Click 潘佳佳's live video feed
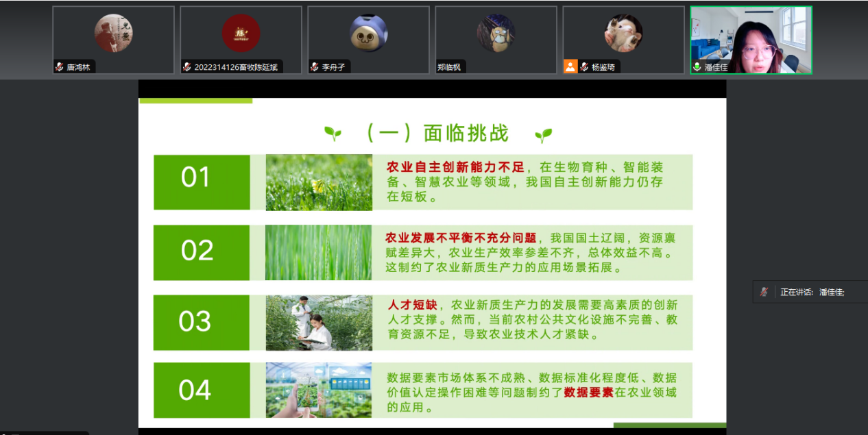 [x=751, y=38]
